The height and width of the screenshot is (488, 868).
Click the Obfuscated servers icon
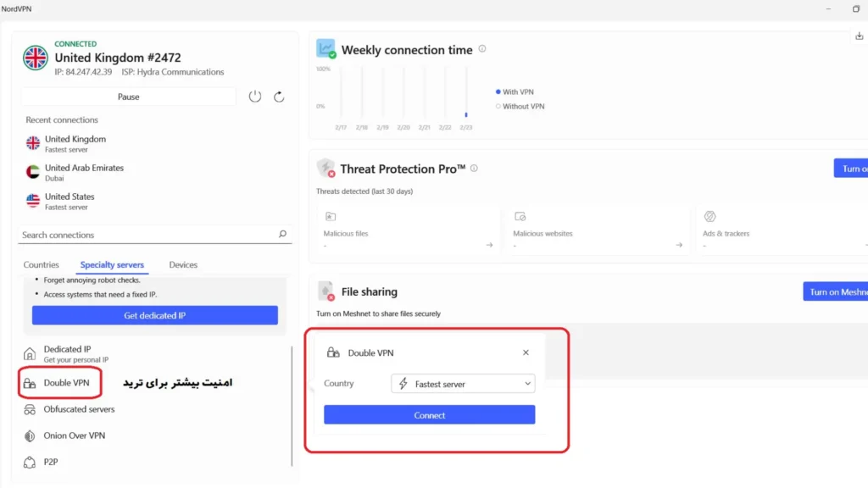[30, 409]
